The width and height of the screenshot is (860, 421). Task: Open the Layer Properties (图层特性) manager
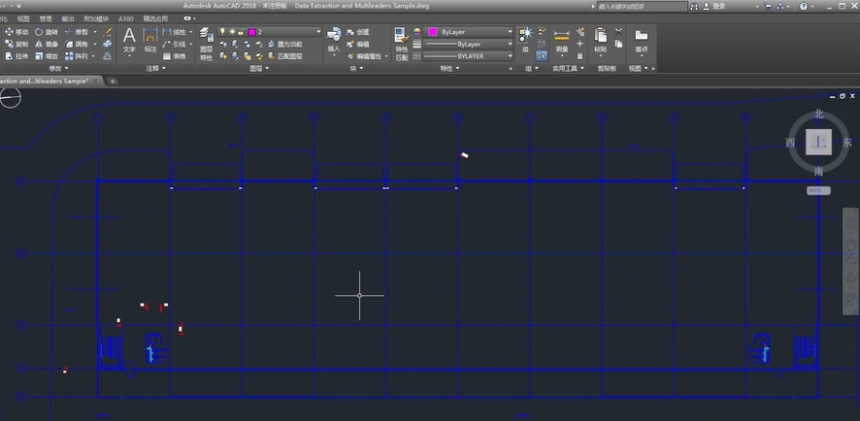206,44
